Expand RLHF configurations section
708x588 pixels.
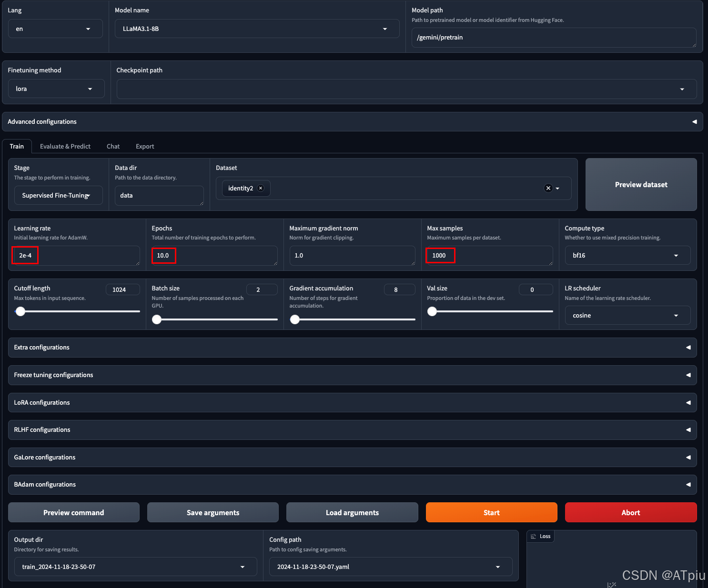point(353,430)
